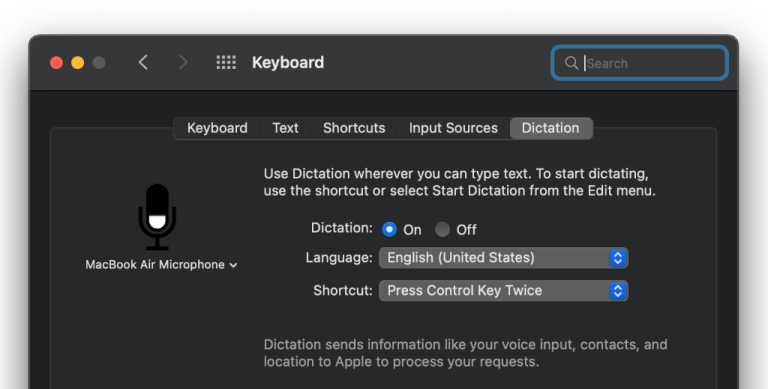Go to the Input Sources tab
Screen dimensions: 768x389
point(453,128)
